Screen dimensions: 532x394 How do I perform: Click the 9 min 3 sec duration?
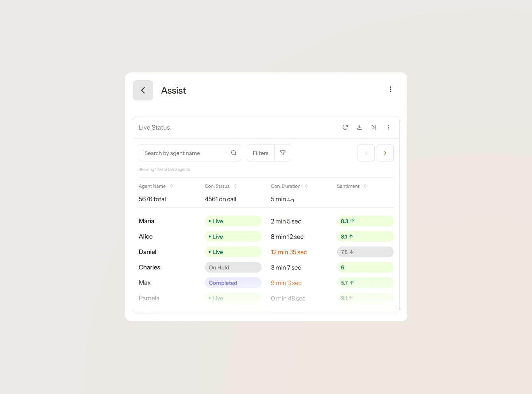(286, 283)
